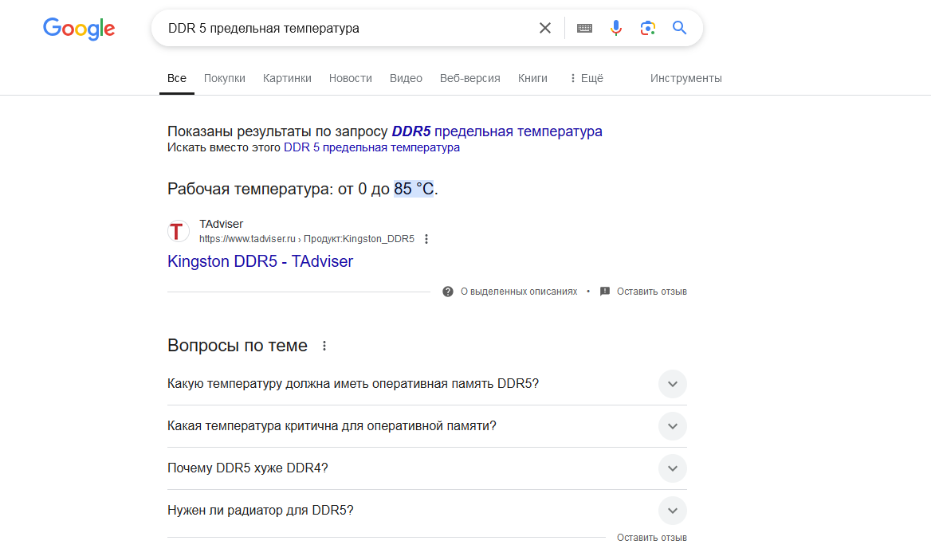Image resolution: width=931 pixels, height=560 pixels.
Task: Open the Kingston DDR5 - TAdviser link
Action: point(260,261)
